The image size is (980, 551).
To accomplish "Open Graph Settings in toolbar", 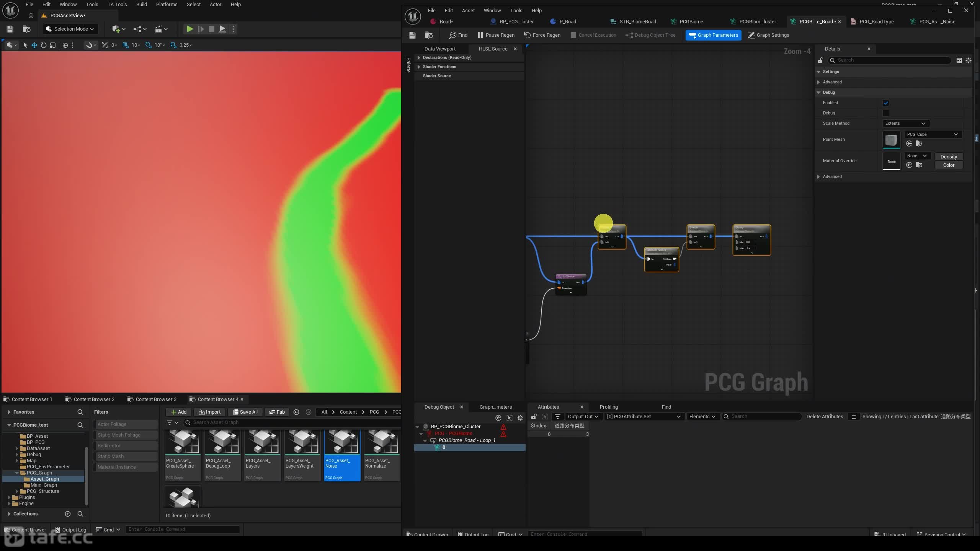I will point(768,35).
